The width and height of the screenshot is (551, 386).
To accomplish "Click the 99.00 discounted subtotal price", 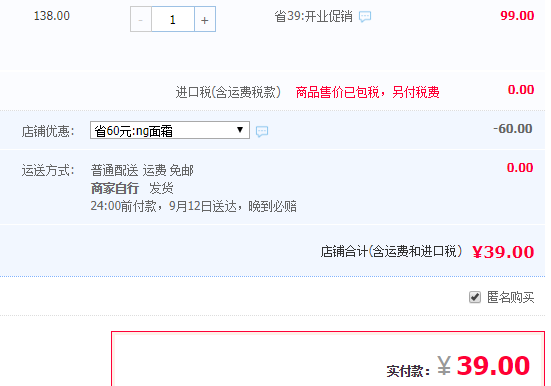I will tap(517, 16).
